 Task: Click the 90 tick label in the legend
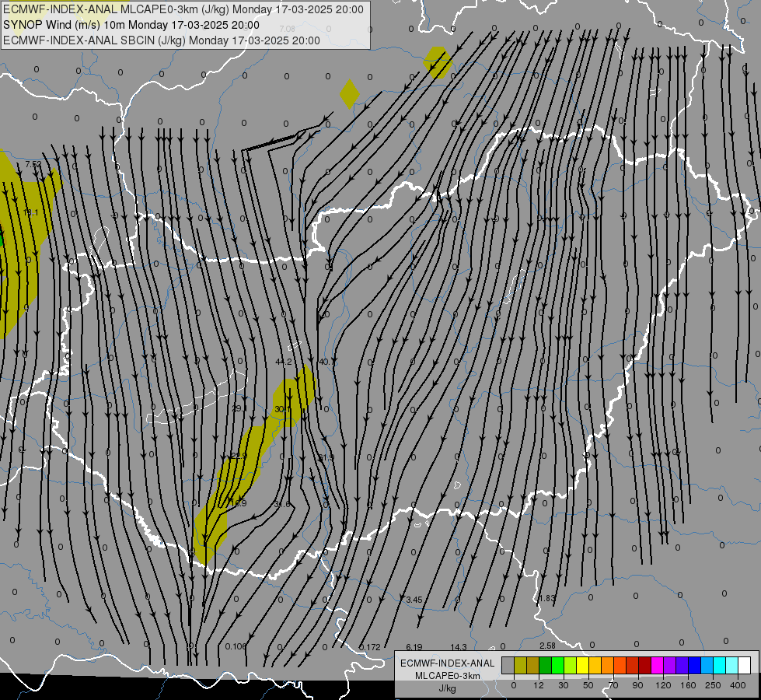point(637,685)
